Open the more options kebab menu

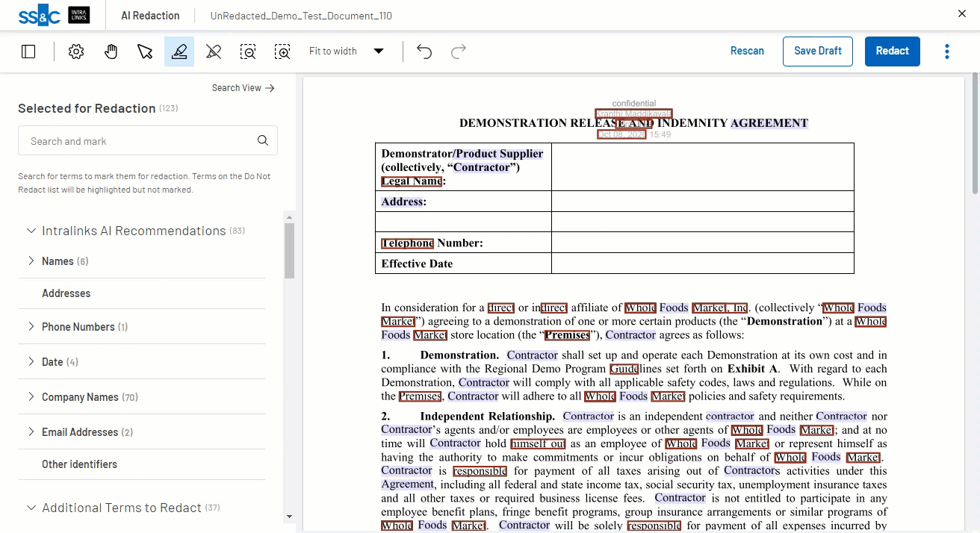point(947,52)
